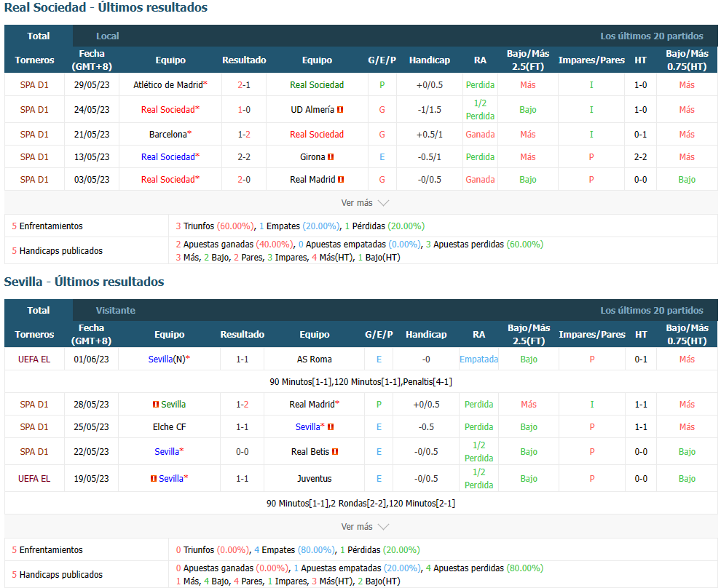Open the Juventus team link
Image resolution: width=721 pixels, height=588 pixels.
pyautogui.click(x=315, y=478)
